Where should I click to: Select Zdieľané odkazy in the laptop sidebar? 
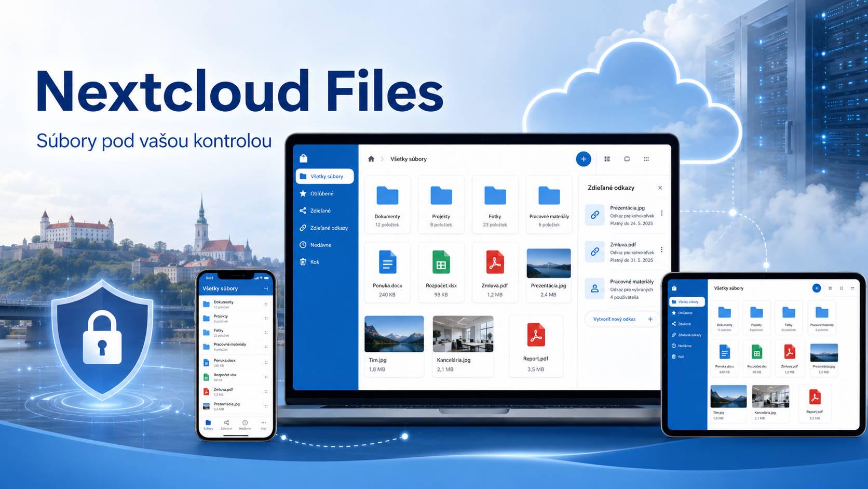325,228
